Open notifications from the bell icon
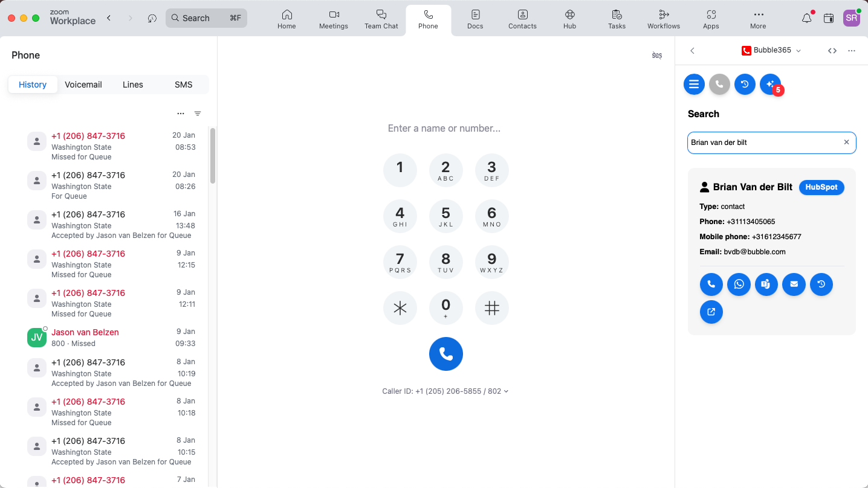Screen dimensions: 868x488 tap(806, 18)
